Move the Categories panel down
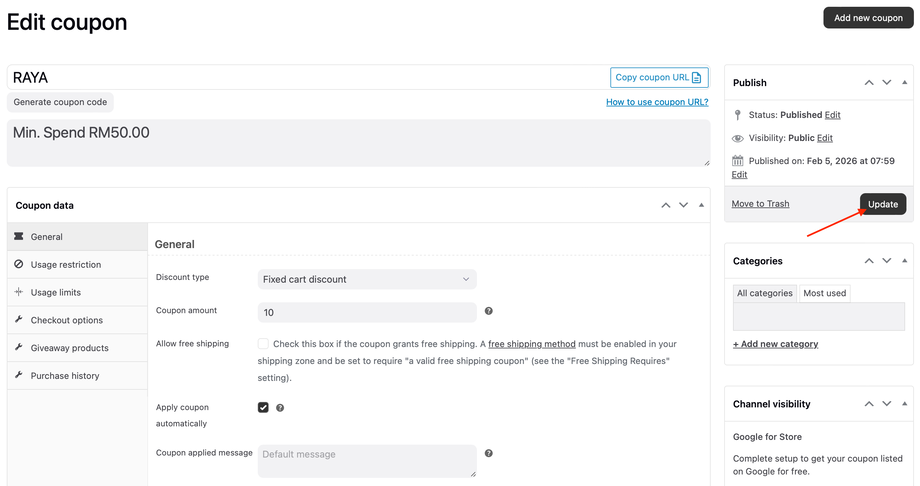This screenshot has height=486, width=920. click(887, 261)
